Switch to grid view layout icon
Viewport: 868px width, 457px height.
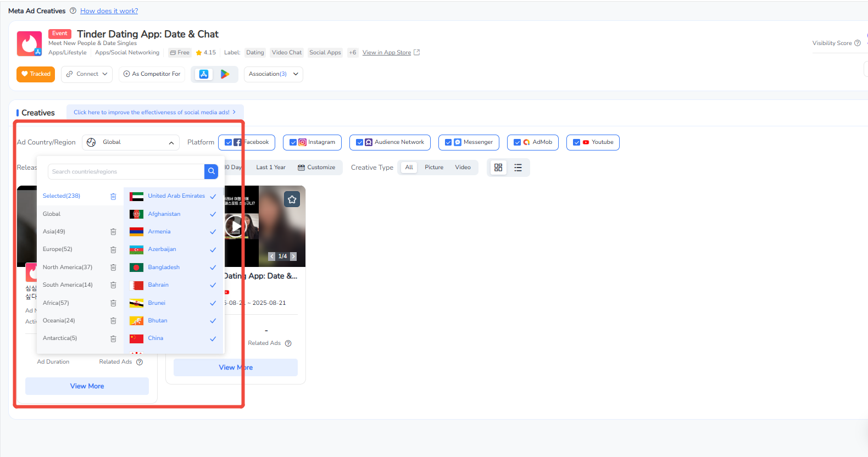[x=498, y=168]
